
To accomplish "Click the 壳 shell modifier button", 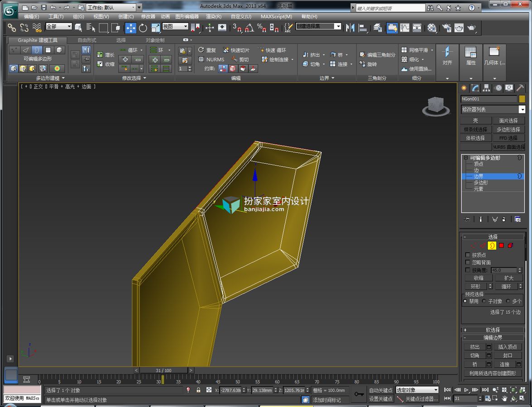I will point(476,121).
